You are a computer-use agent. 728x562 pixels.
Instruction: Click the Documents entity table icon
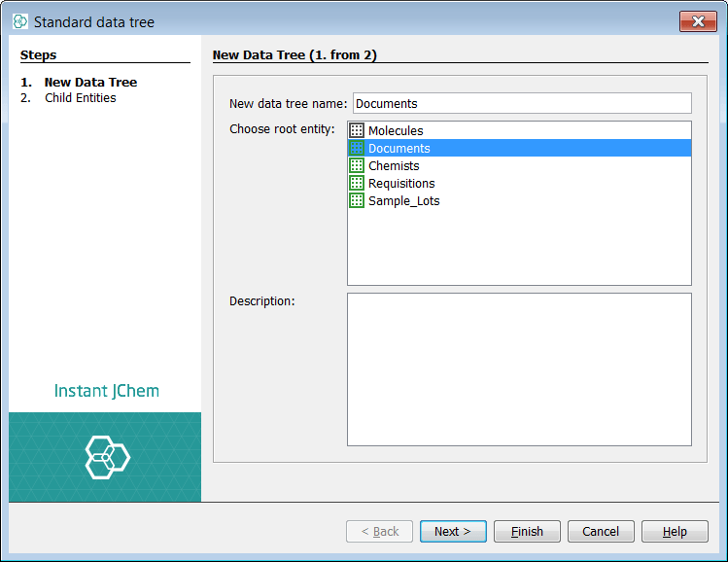(x=357, y=148)
